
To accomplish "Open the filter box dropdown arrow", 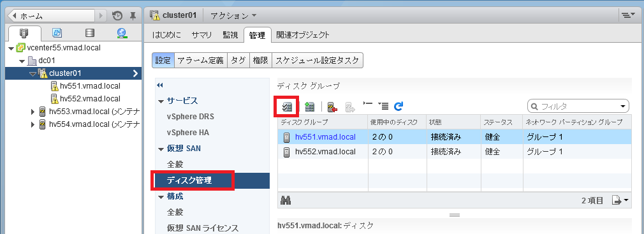I will tap(623, 106).
